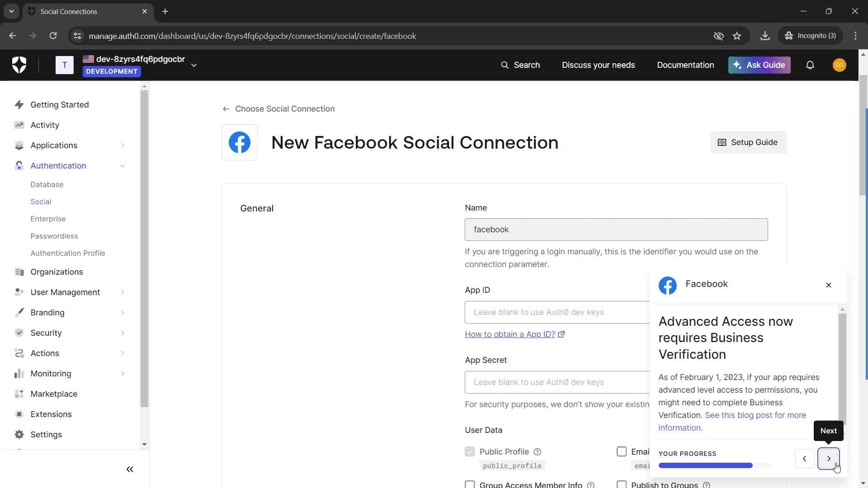Enable the Email checkbox

point(622,452)
